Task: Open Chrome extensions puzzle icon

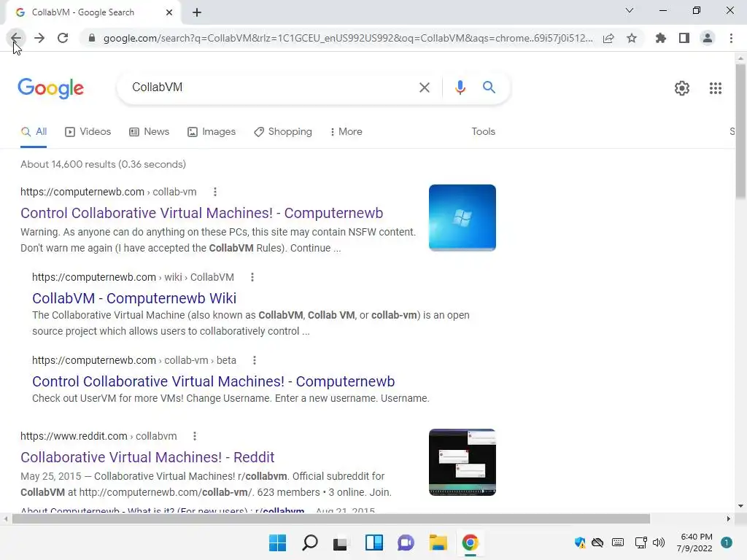Action: click(x=661, y=38)
